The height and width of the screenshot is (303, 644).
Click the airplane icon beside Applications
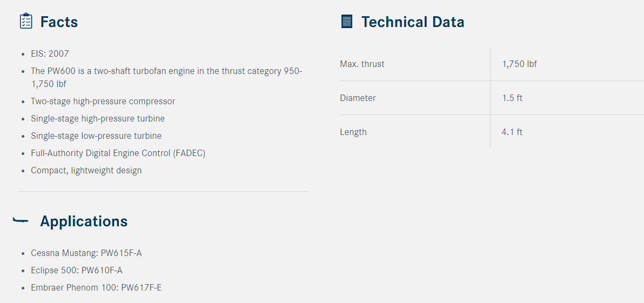point(21,221)
